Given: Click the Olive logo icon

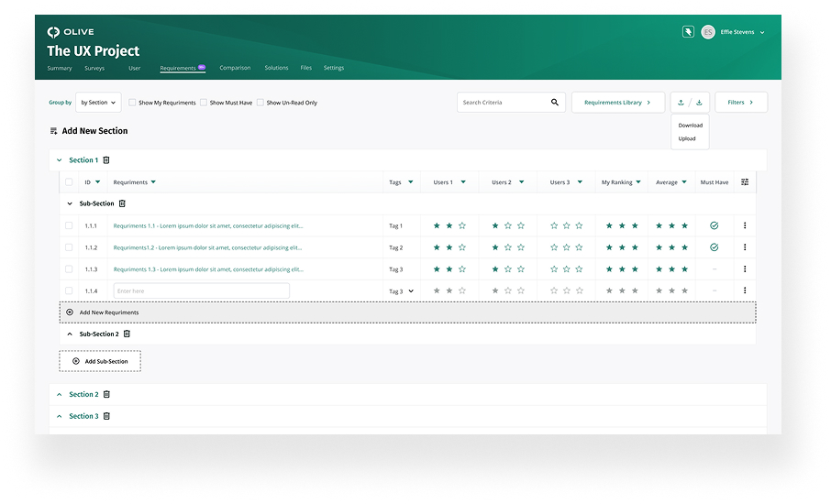Looking at the screenshot, I should point(53,32).
